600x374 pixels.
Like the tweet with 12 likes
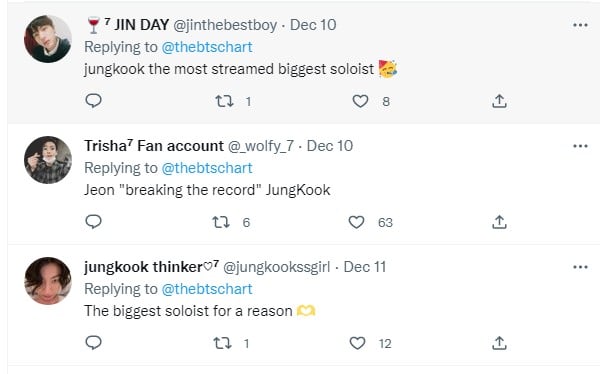click(x=357, y=343)
